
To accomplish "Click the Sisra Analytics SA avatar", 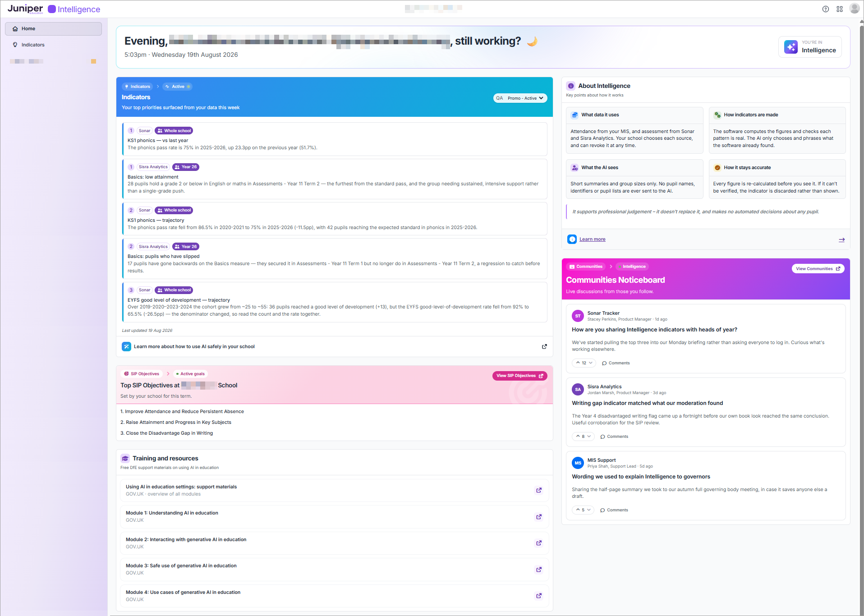I will pyautogui.click(x=578, y=390).
